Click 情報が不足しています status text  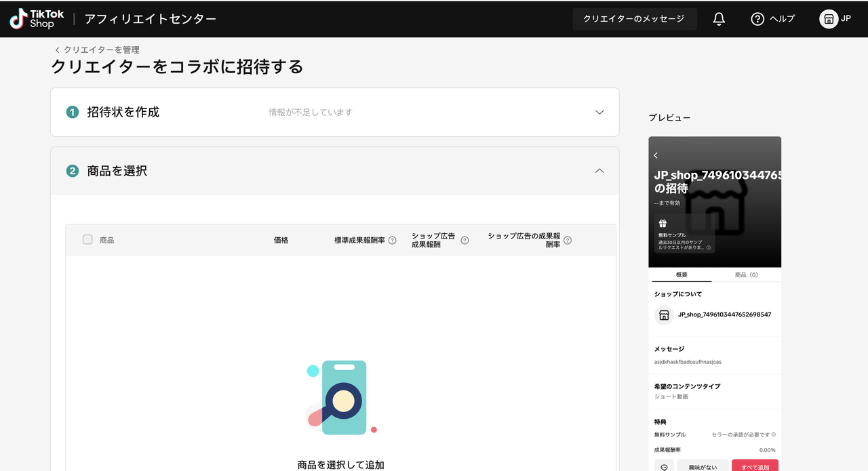point(311,112)
